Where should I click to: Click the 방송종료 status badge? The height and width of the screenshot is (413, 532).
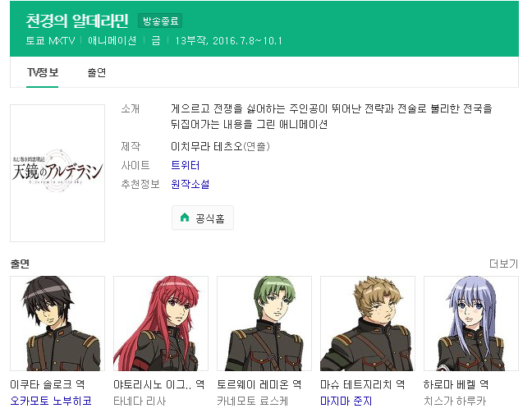pyautogui.click(x=160, y=21)
